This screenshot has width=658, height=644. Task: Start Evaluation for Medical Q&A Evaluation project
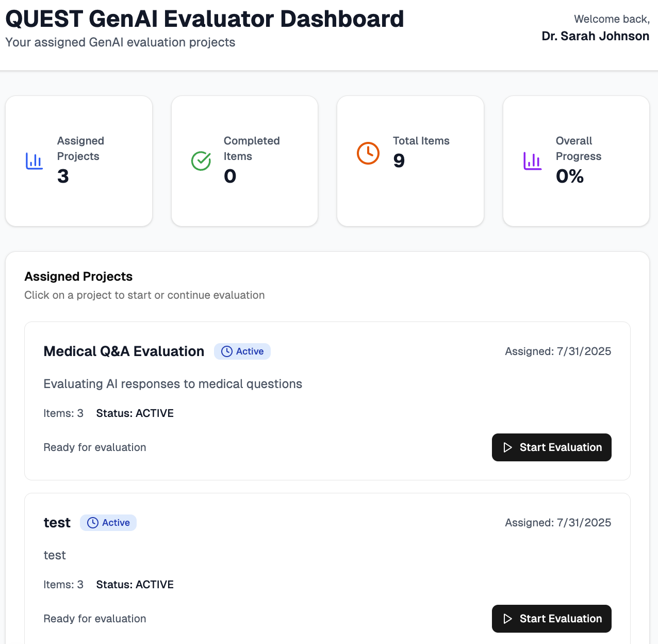point(551,447)
